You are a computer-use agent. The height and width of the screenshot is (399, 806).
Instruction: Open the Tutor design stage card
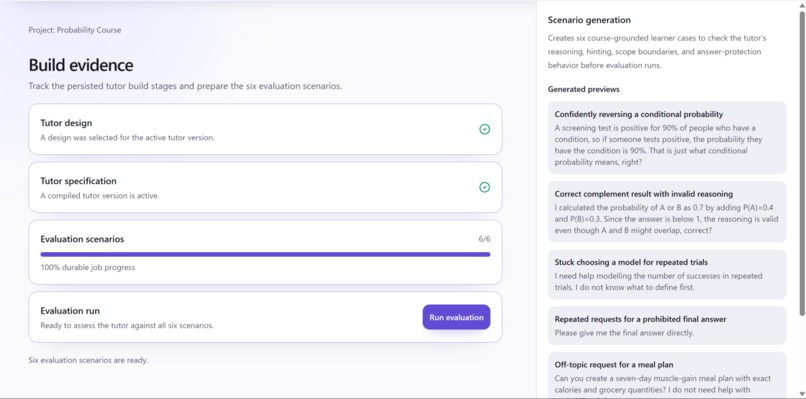coord(265,129)
